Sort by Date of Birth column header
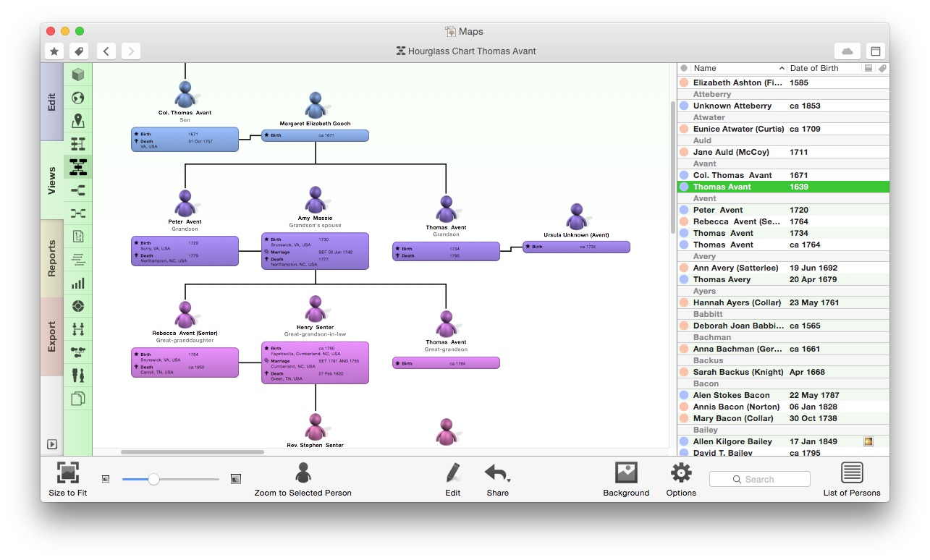 pos(824,68)
